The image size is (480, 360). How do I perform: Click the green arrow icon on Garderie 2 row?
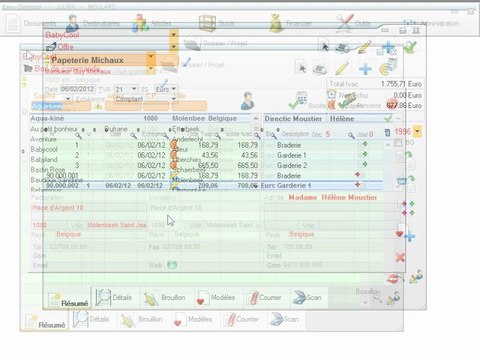364,164
